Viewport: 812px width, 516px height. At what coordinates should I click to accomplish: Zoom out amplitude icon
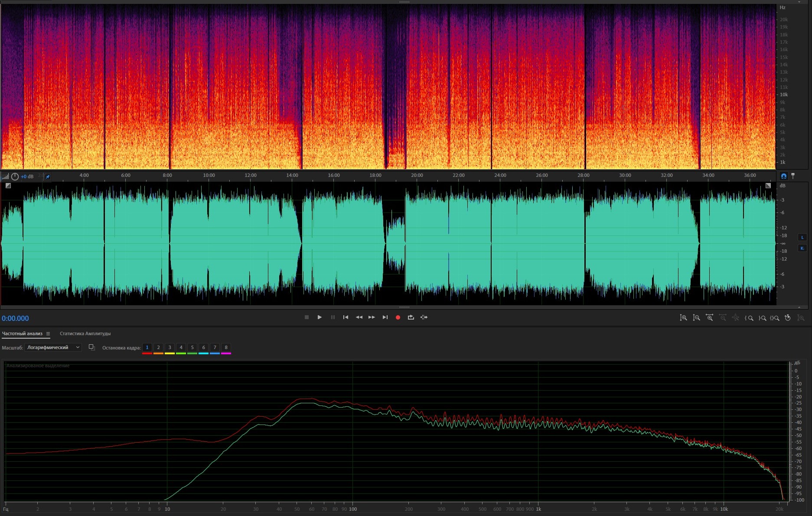696,318
